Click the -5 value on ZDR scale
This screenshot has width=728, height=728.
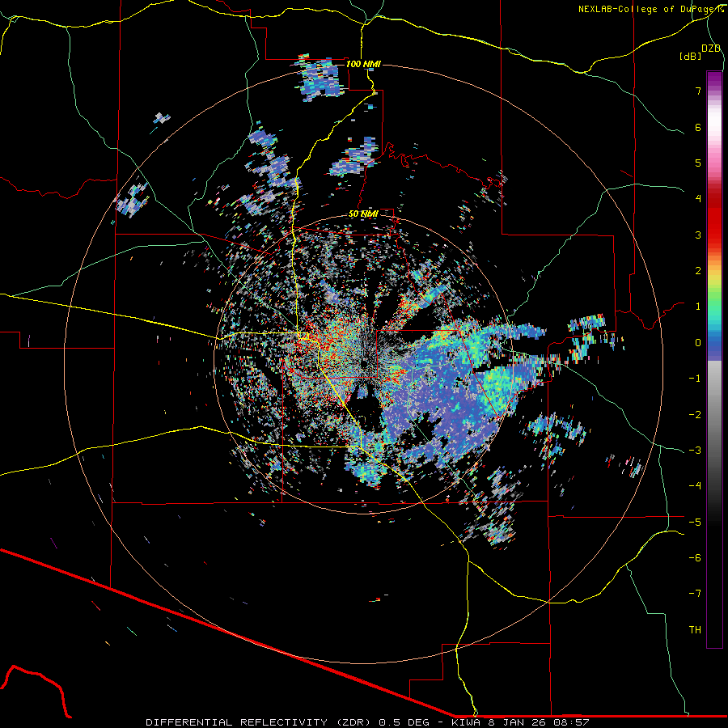tap(695, 522)
